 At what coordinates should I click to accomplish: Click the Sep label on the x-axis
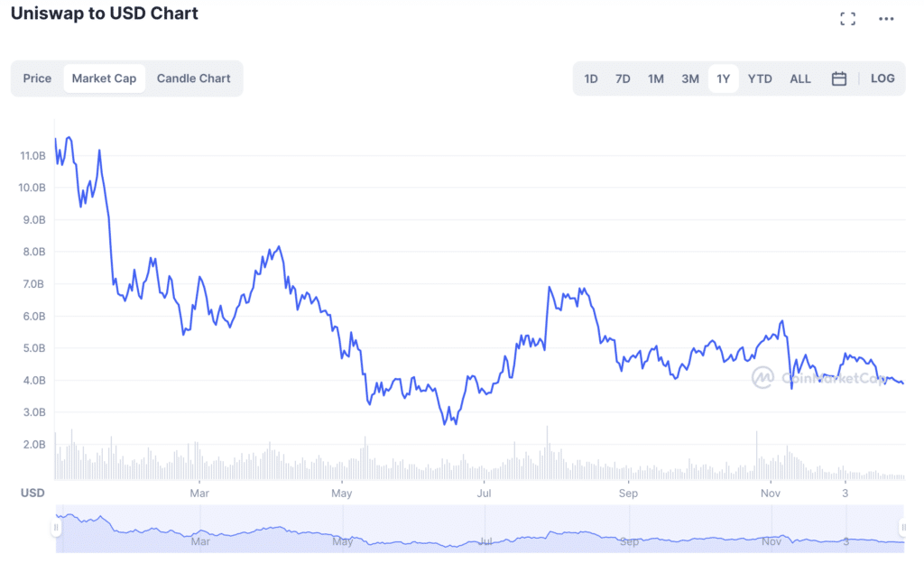[x=628, y=493]
